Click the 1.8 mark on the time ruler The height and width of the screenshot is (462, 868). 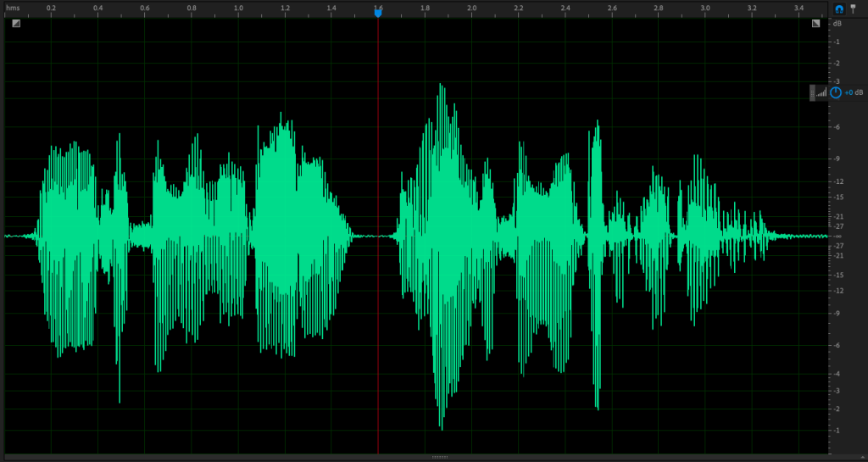coord(426,8)
